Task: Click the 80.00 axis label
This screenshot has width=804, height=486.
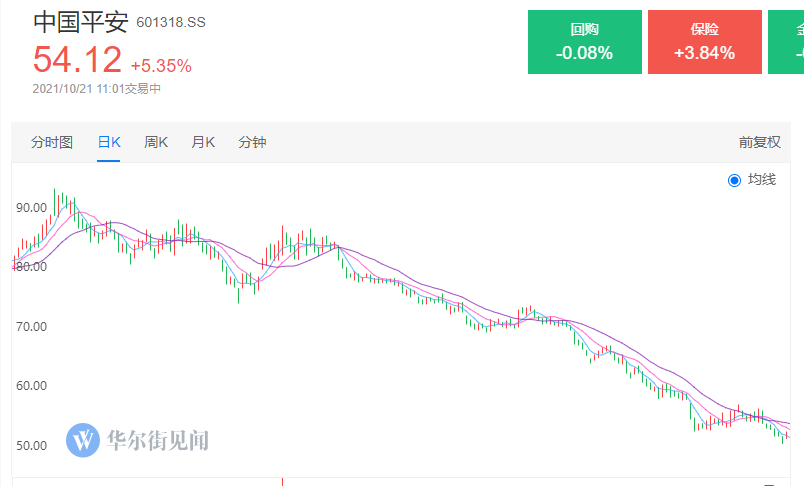Action: tap(31, 267)
